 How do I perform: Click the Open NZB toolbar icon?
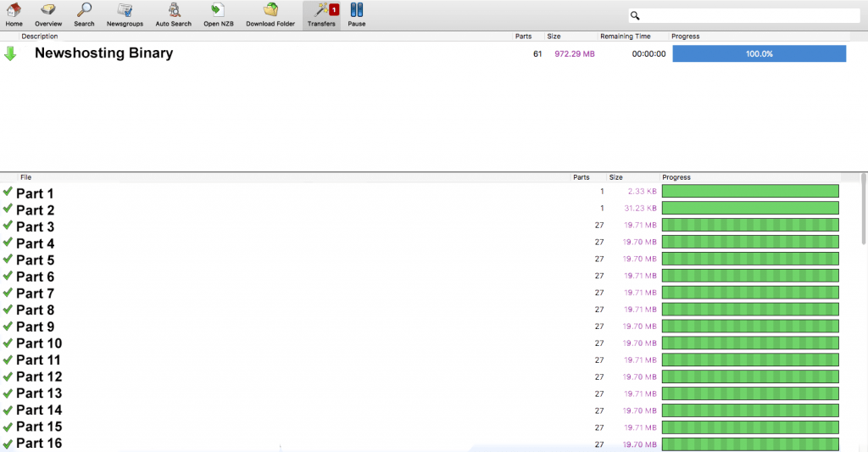pyautogui.click(x=218, y=14)
